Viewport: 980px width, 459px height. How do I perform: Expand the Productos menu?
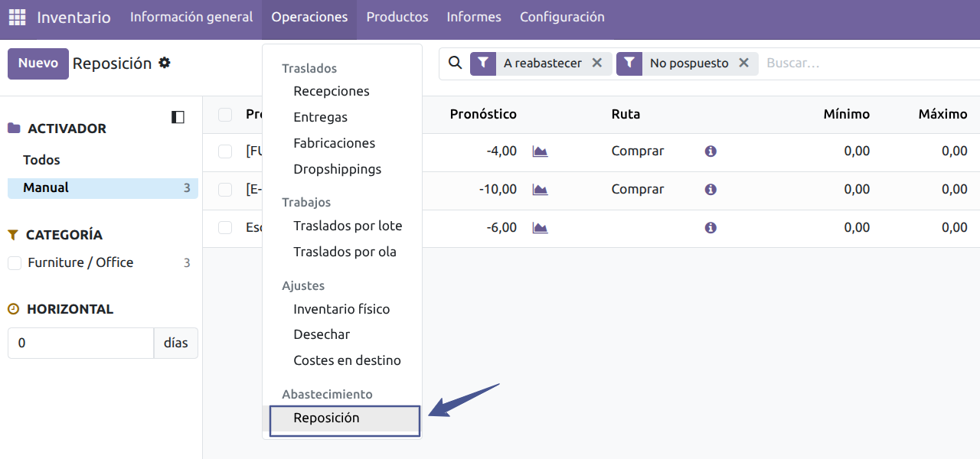click(397, 17)
